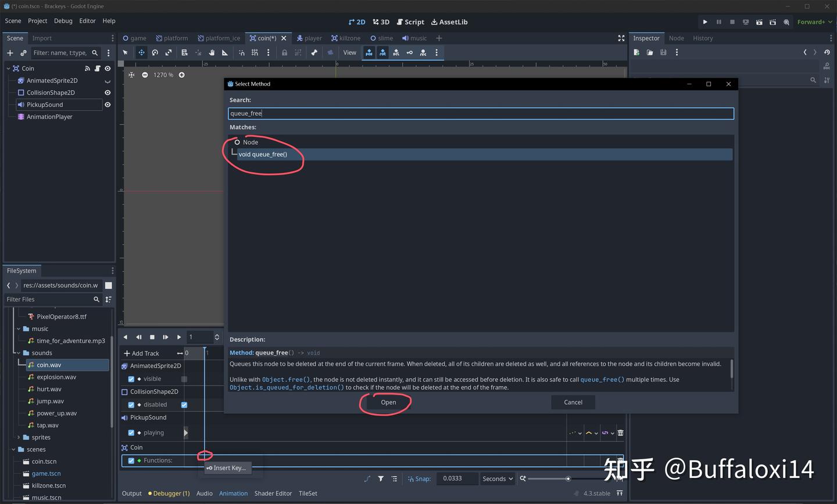Click the Add Track button in the Animation panel
This screenshot has width=837, height=504.
tap(141, 353)
